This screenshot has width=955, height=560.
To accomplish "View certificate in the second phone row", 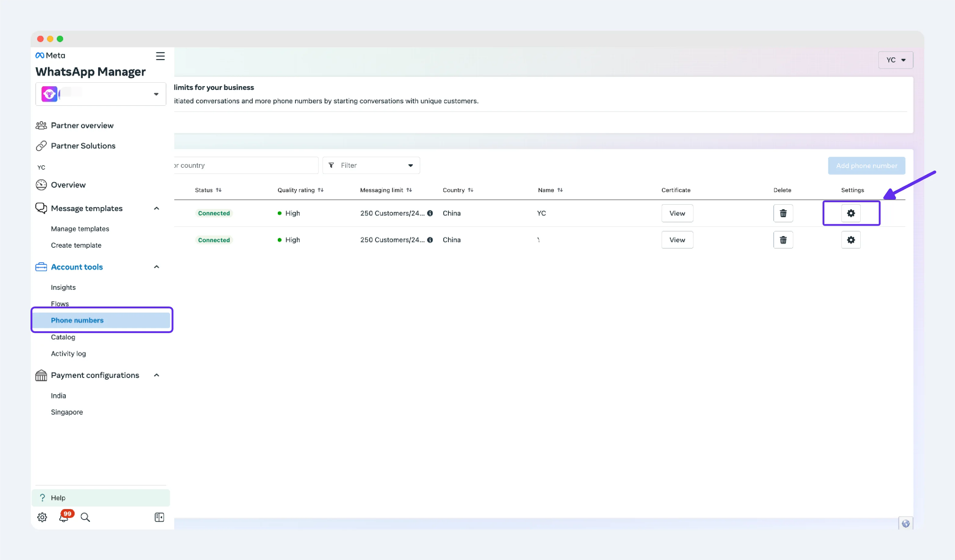I will (x=677, y=240).
